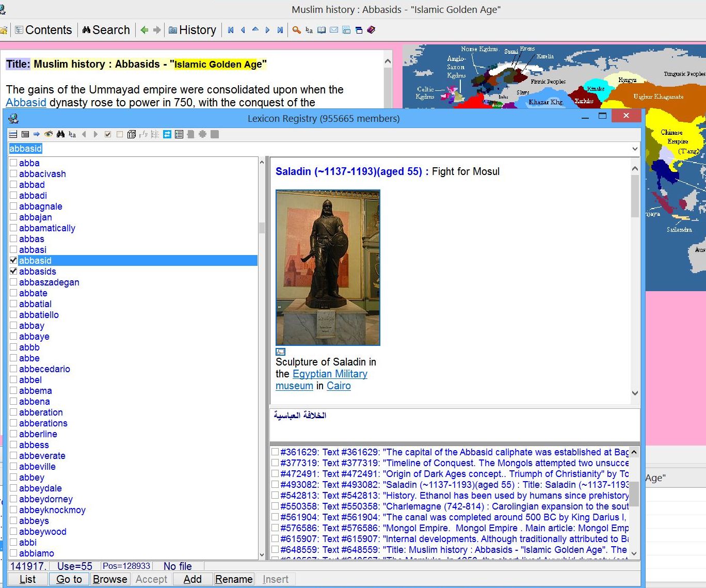Click the Saladin sculpture thumbnail
This screenshot has width=706, height=588.
click(x=328, y=267)
